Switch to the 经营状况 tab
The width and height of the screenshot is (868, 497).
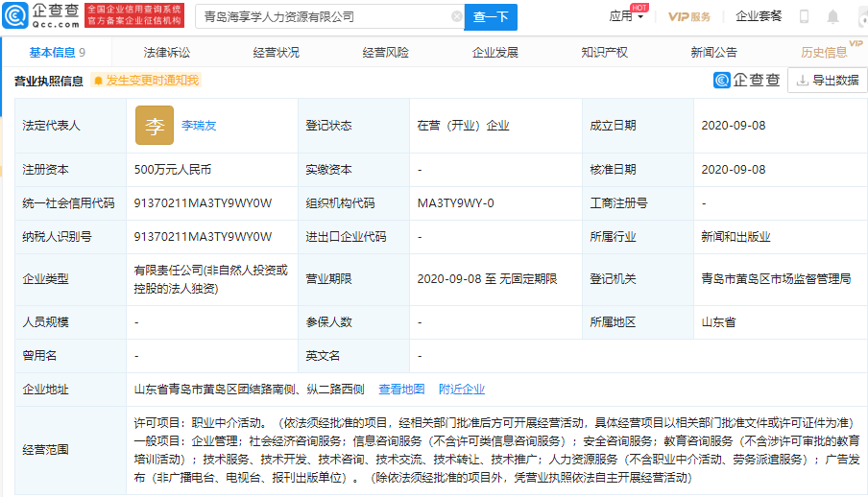point(277,53)
